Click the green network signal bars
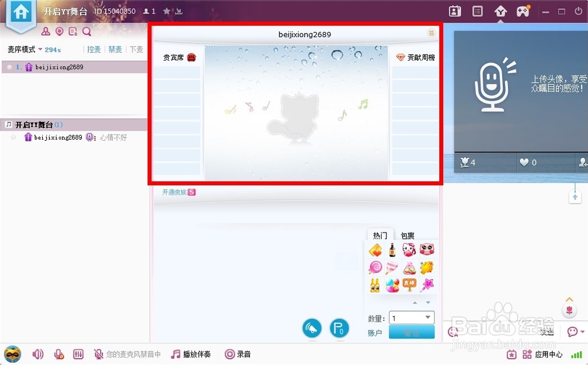This screenshot has height=365, width=588. coord(576,354)
